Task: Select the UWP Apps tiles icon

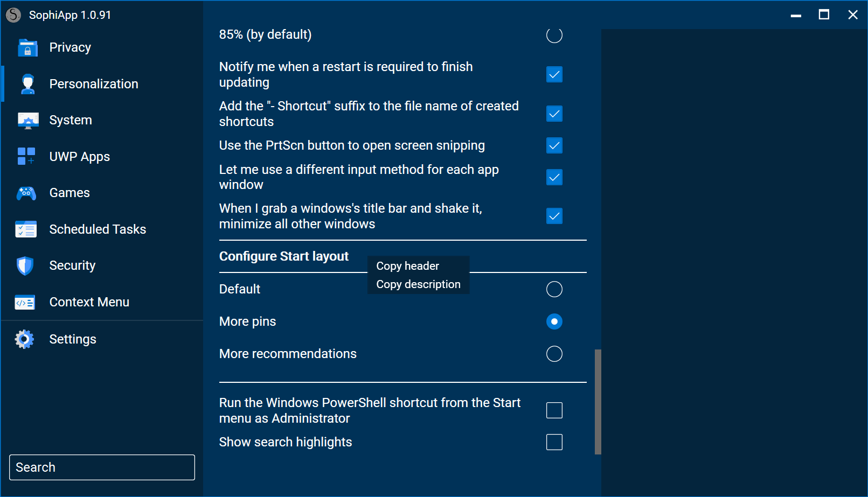Action: [26, 157]
